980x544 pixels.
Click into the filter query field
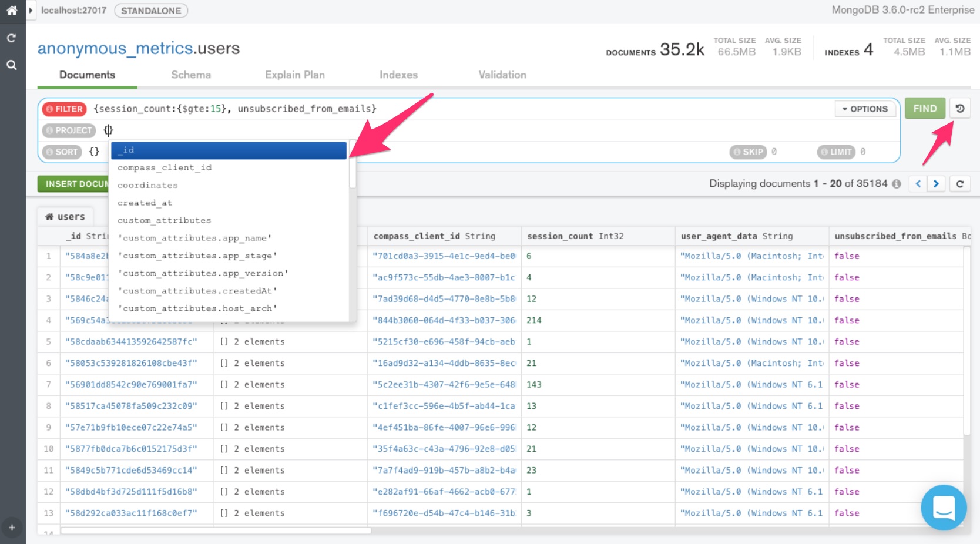tap(461, 109)
